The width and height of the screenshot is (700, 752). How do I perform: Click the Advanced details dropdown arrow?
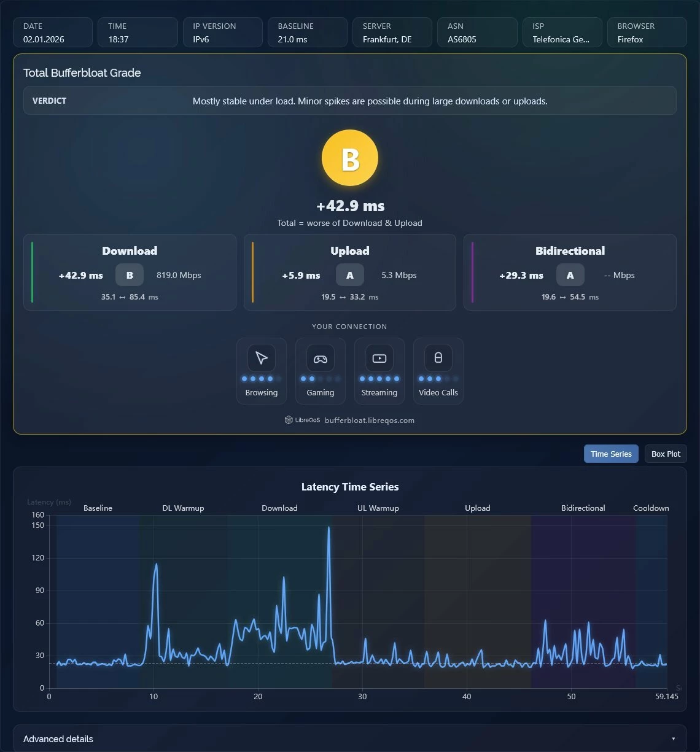[x=674, y=739]
